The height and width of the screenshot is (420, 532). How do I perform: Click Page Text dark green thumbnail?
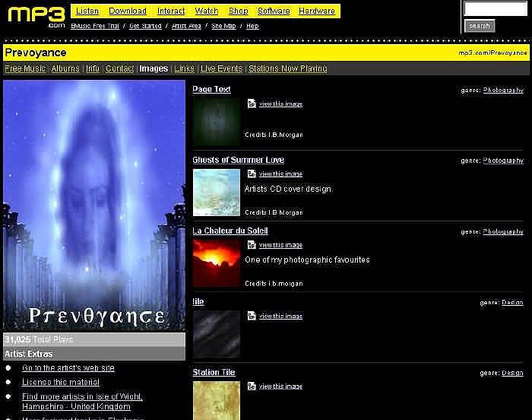[217, 122]
